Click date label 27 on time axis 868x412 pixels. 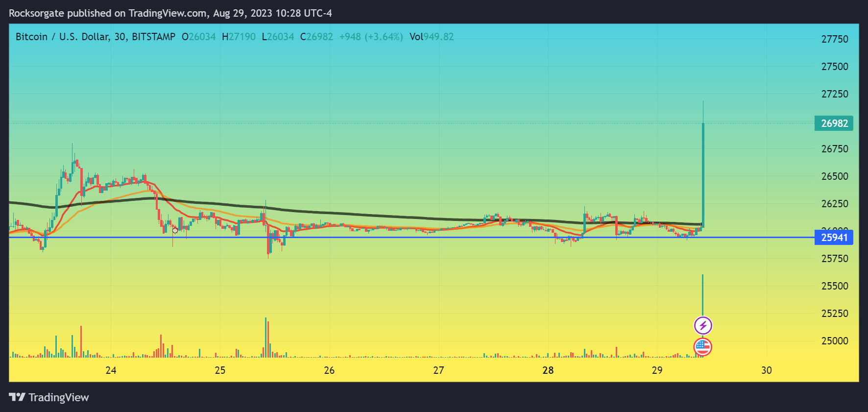click(438, 370)
